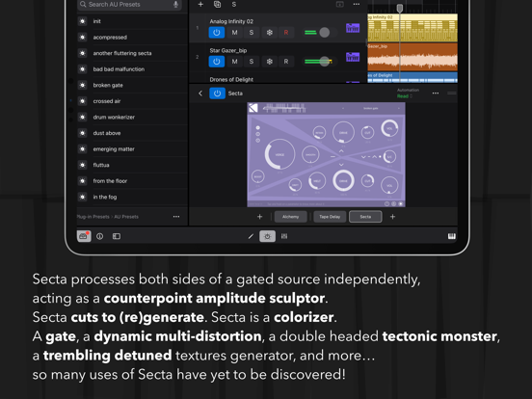The height and width of the screenshot is (399, 532).
Task: Open the browser icon with red dot
Action: tap(84, 236)
